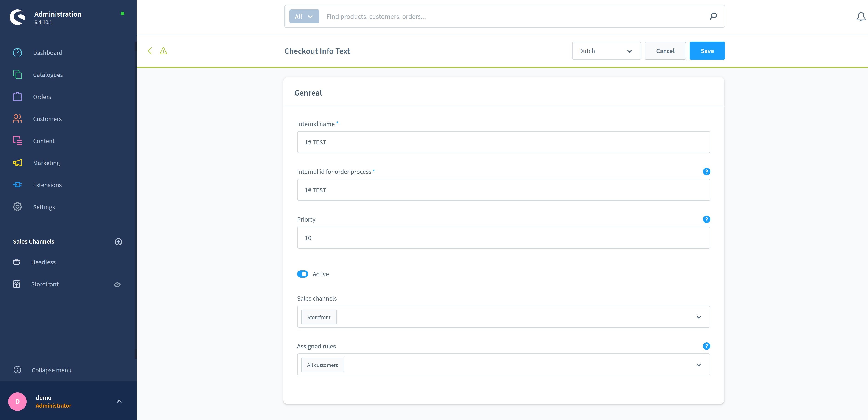This screenshot has height=420, width=868.
Task: Click the warning triangle icon
Action: [163, 51]
